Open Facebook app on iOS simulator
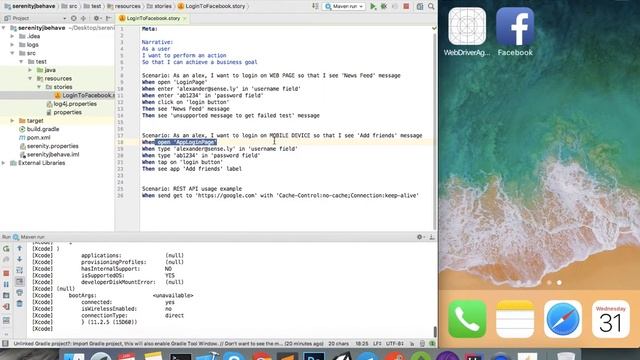Screen dimensions: 640x360 (x=515, y=32)
